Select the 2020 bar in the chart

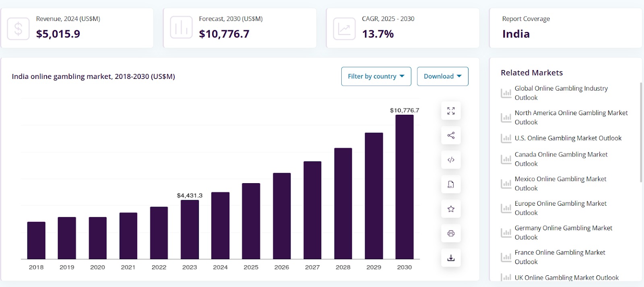click(x=98, y=238)
